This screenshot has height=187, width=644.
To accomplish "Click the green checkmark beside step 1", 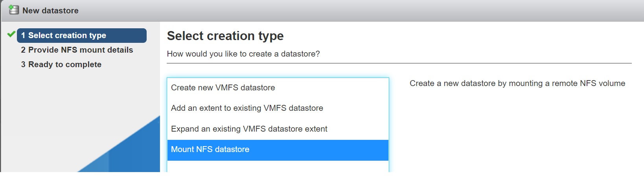I will pos(11,35).
